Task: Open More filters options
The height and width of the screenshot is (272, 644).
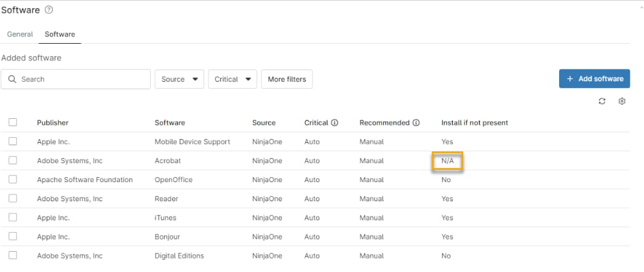Action: point(287,79)
